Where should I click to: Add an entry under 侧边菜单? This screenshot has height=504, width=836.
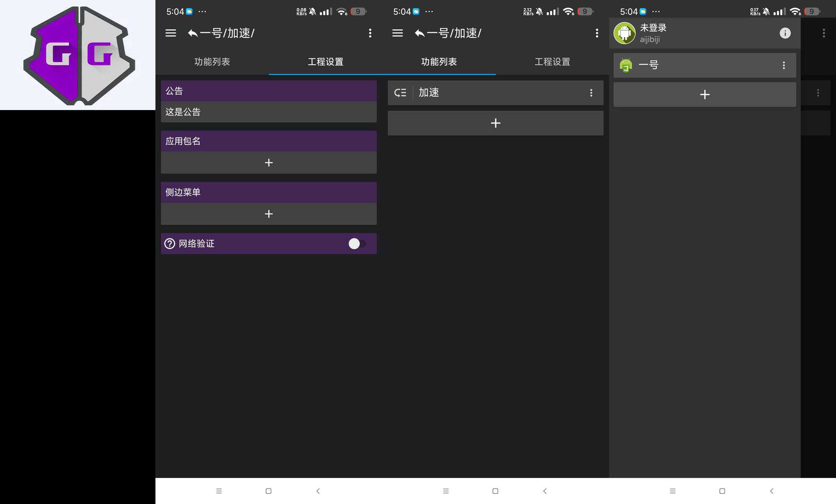269,214
